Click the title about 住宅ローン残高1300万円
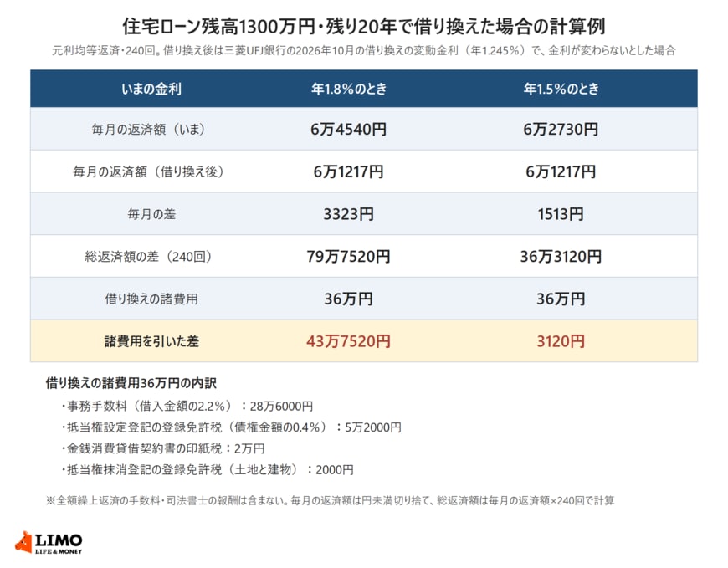 [x=364, y=27]
